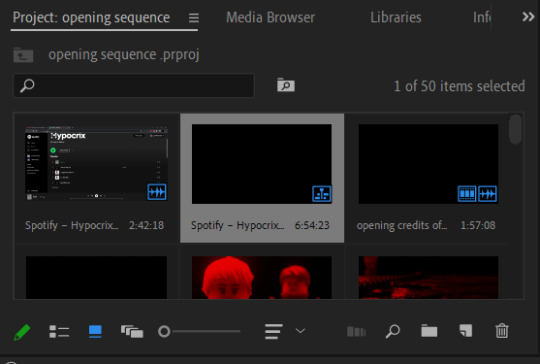Open Create New Search Bin from Query icon

coord(286,85)
